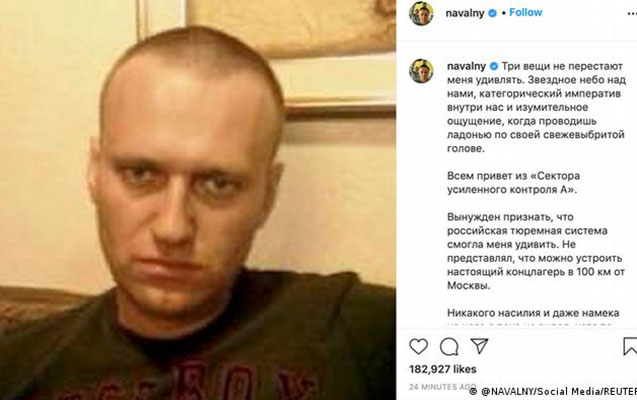Follow the navalny account
This screenshot has width=637, height=400.
pos(526,13)
